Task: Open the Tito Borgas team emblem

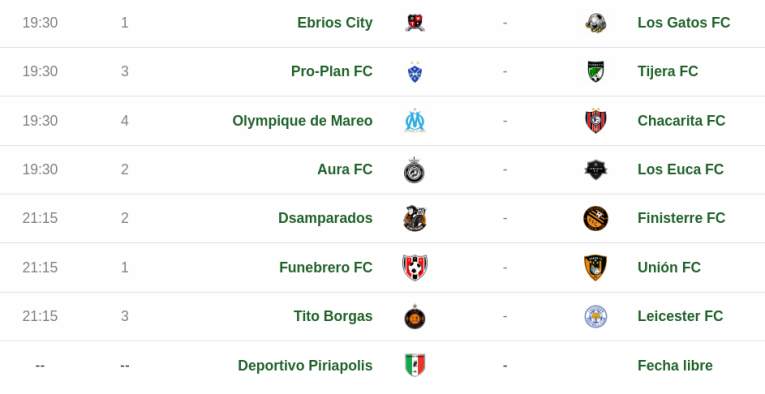Action: click(415, 316)
